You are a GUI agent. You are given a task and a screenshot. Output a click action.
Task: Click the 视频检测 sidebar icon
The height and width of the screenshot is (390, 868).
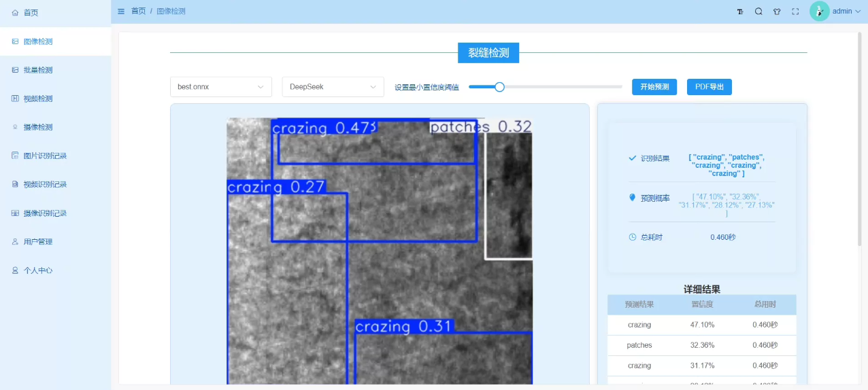tap(15, 99)
